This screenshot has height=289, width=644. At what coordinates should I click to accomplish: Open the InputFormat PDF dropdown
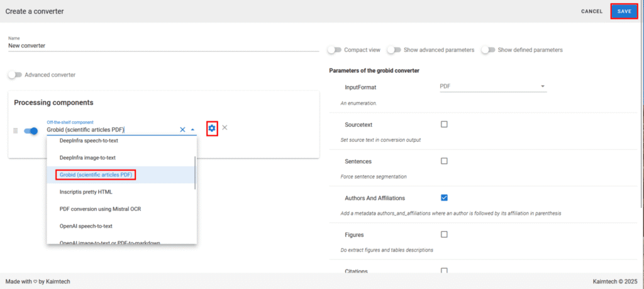coord(492,87)
